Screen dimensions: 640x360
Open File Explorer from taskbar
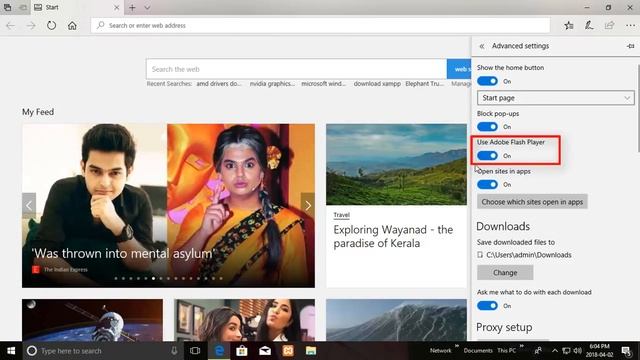pyautogui.click(x=311, y=351)
